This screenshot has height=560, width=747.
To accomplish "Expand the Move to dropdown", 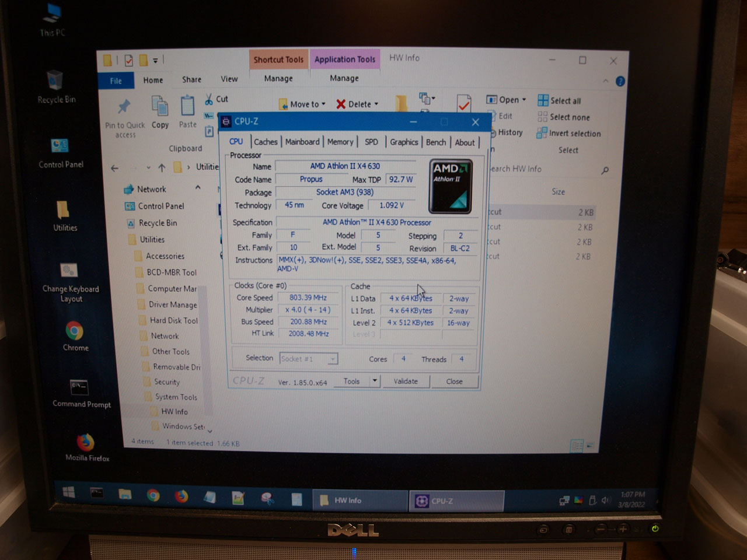I will click(x=323, y=104).
